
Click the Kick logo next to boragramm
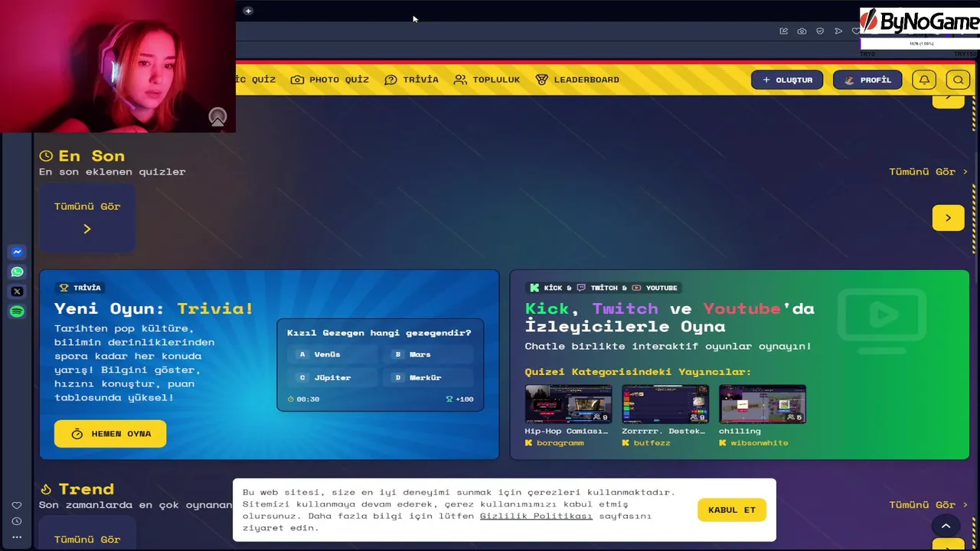(x=528, y=443)
